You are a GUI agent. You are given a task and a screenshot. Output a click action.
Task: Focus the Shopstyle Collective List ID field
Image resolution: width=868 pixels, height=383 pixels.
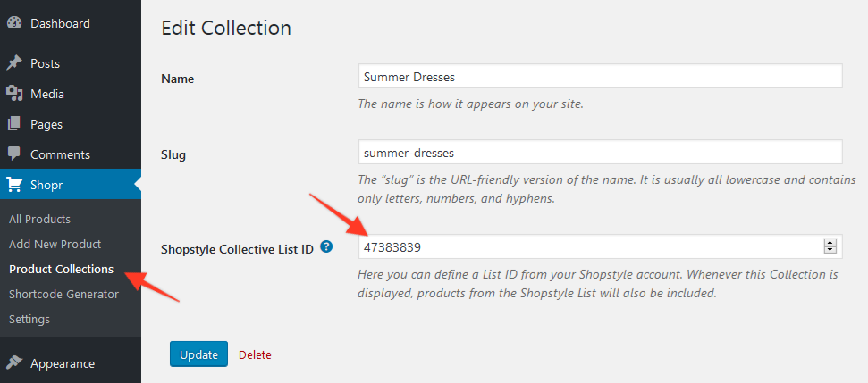[x=600, y=246]
